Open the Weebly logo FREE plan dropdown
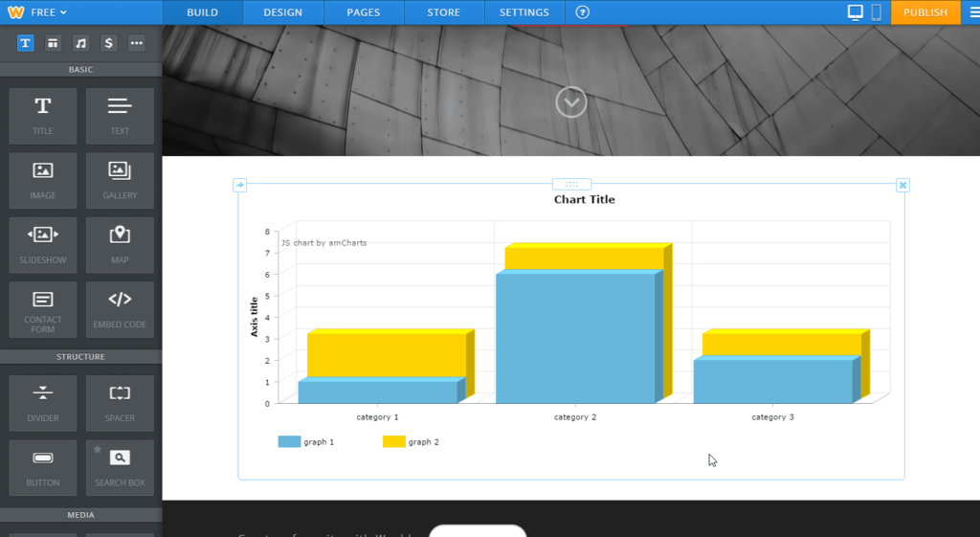 [37, 11]
